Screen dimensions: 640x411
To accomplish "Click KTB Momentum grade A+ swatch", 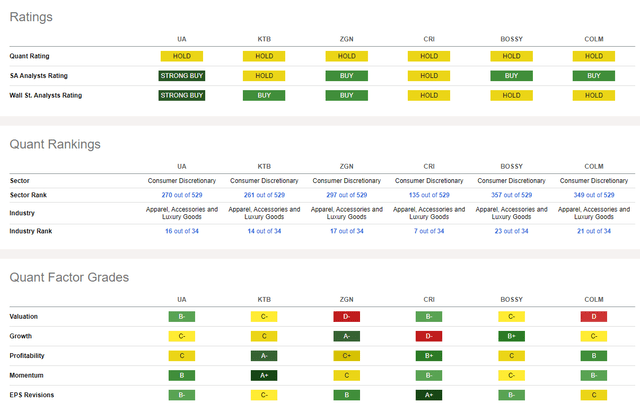I will [x=264, y=375].
